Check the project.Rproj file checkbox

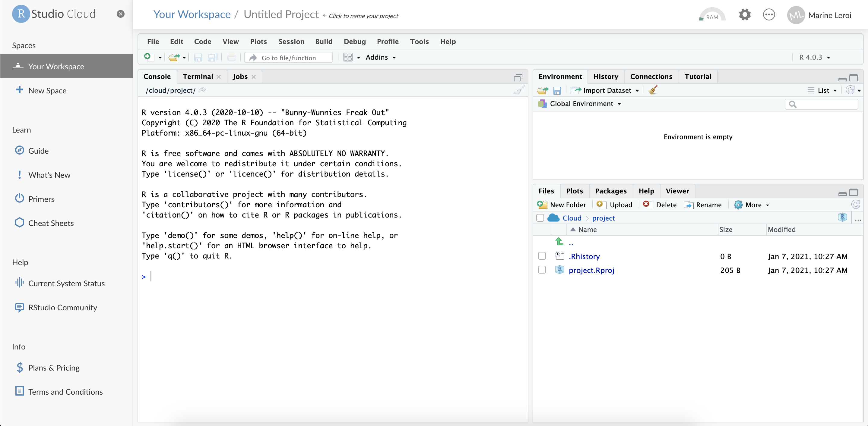(x=542, y=270)
